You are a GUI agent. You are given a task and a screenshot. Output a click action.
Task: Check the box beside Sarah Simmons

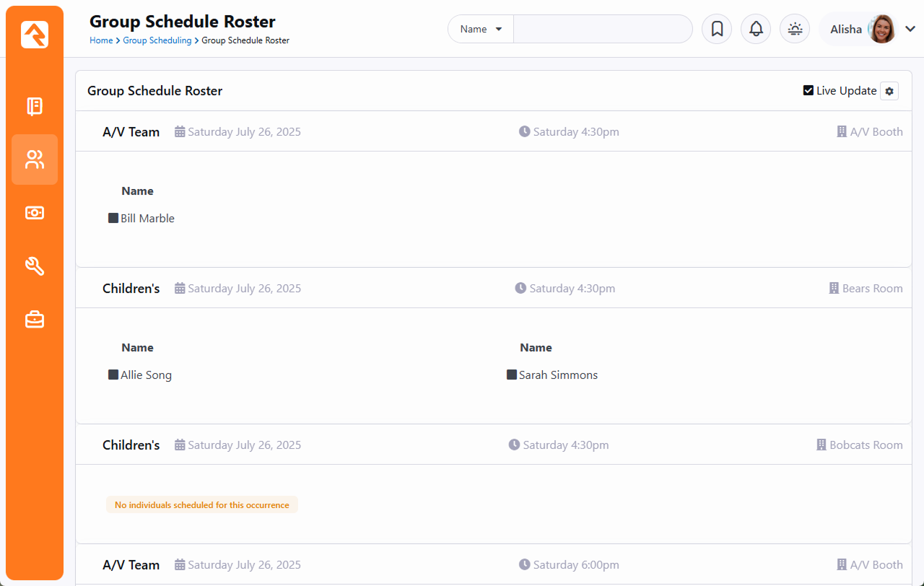512,375
